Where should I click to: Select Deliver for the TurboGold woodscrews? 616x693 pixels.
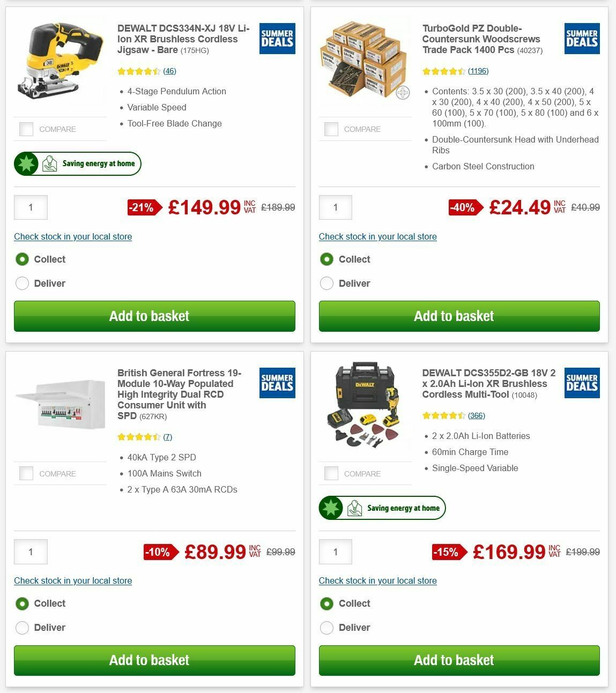pos(327,283)
